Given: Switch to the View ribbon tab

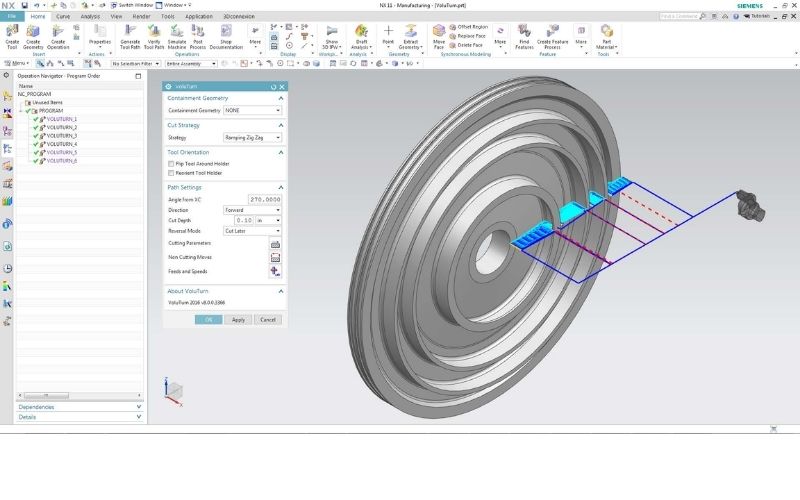Looking at the screenshot, I should 116,16.
